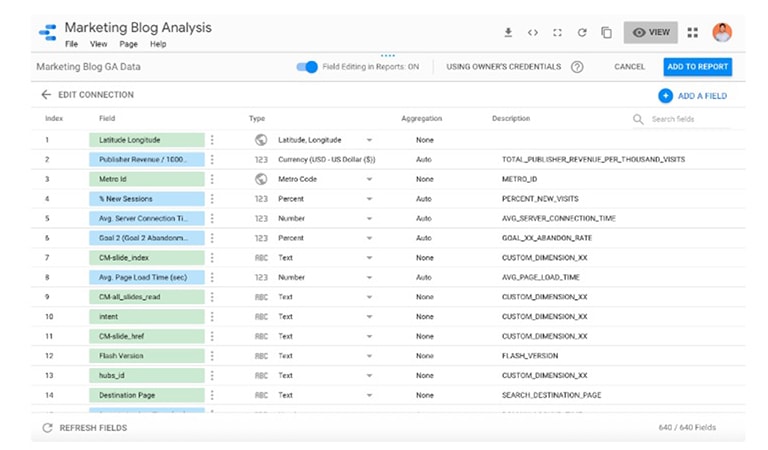Expand Text type dropdown for CM-slide_index
768x450 pixels.
(x=369, y=258)
